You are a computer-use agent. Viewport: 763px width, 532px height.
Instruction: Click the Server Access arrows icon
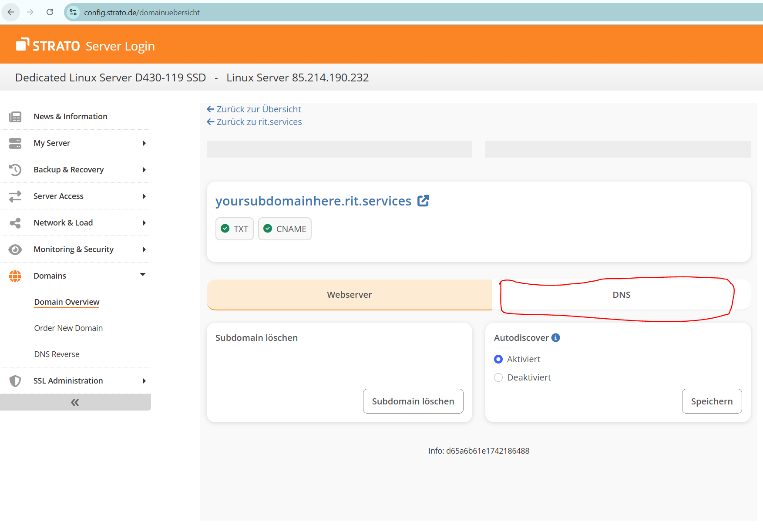pyautogui.click(x=15, y=196)
